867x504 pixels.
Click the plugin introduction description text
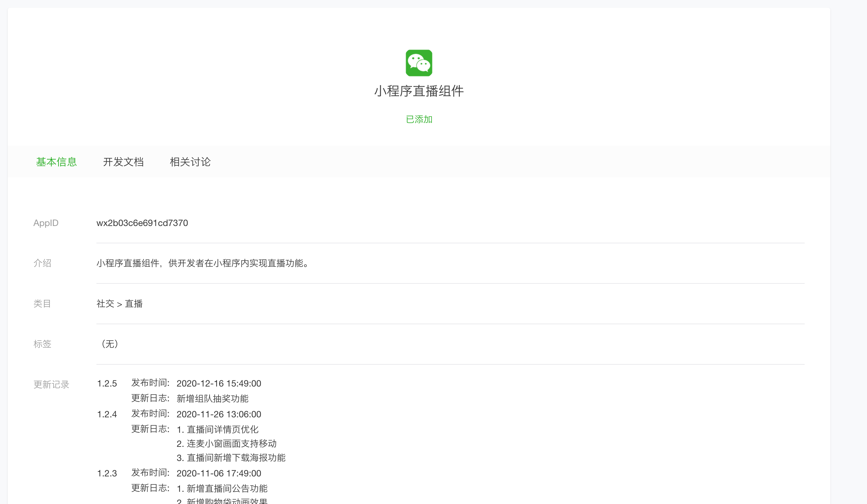pyautogui.click(x=203, y=263)
